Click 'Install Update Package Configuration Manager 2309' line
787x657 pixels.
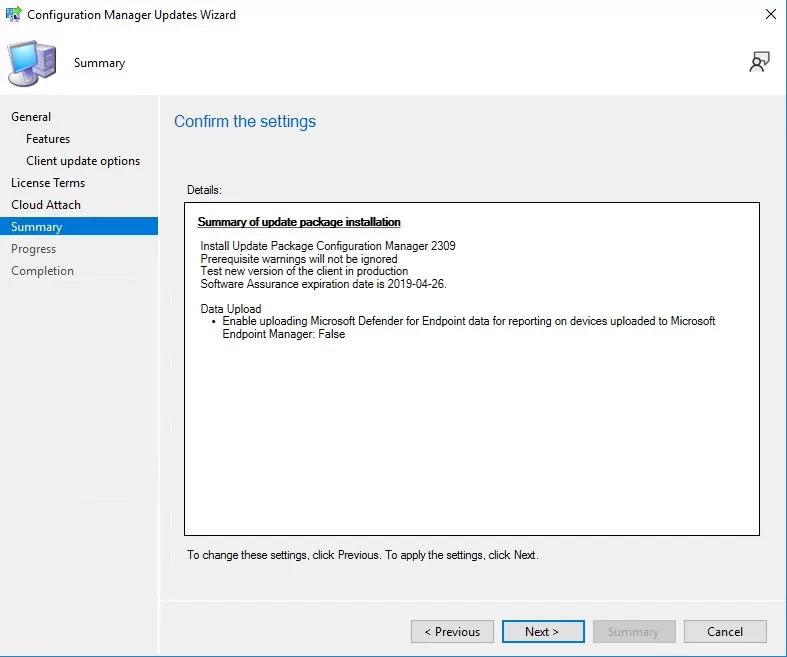(328, 246)
